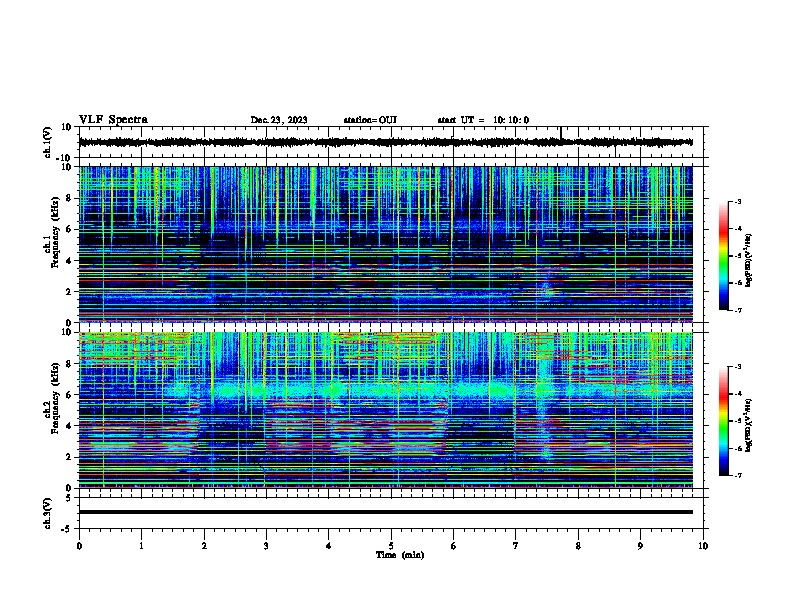The width and height of the screenshot is (792, 612).
Task: Click the ch.1 voltage waveform trace
Action: (x=385, y=142)
